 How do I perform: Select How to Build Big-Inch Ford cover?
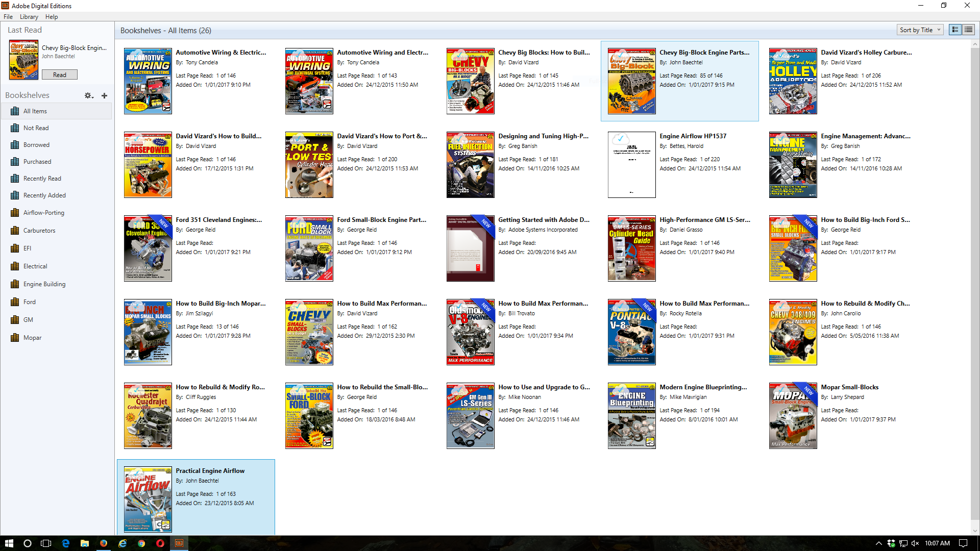(x=793, y=248)
